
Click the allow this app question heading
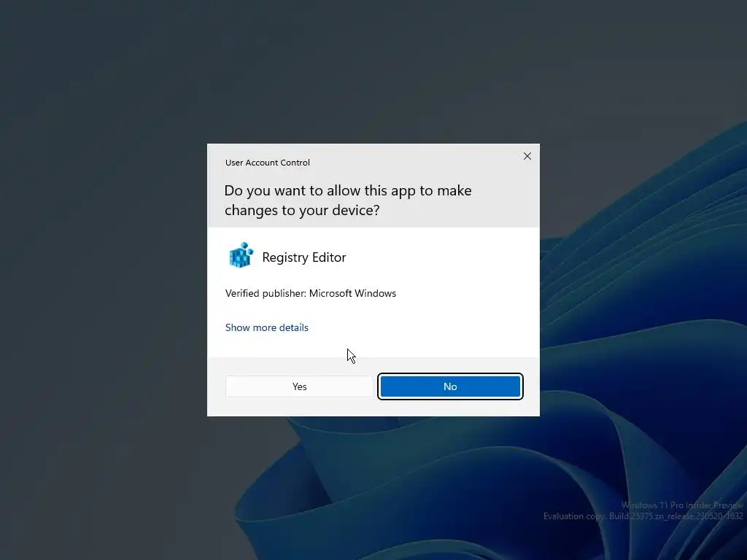[348, 200]
